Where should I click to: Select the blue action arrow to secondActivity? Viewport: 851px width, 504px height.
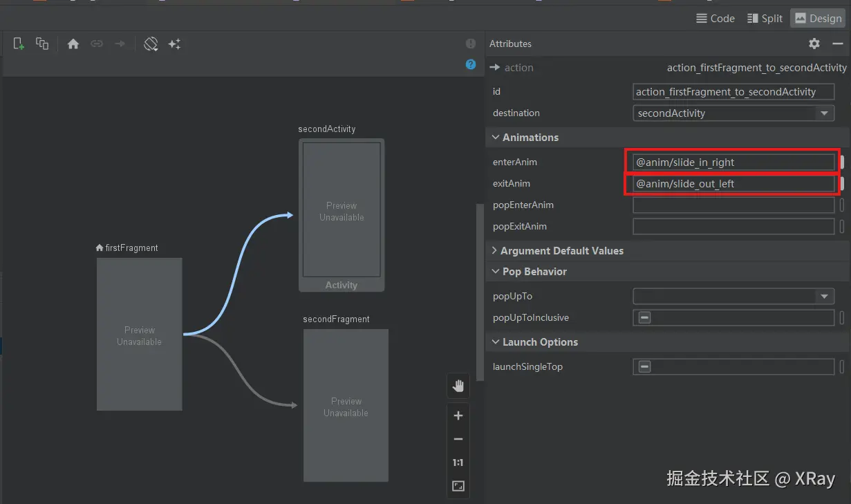point(235,277)
